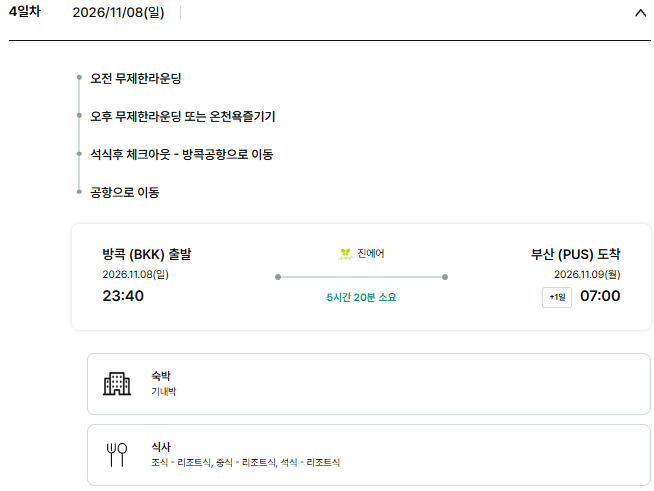Collapse the 4일차 itinerary chevron
The image size is (654, 491).
point(640,13)
